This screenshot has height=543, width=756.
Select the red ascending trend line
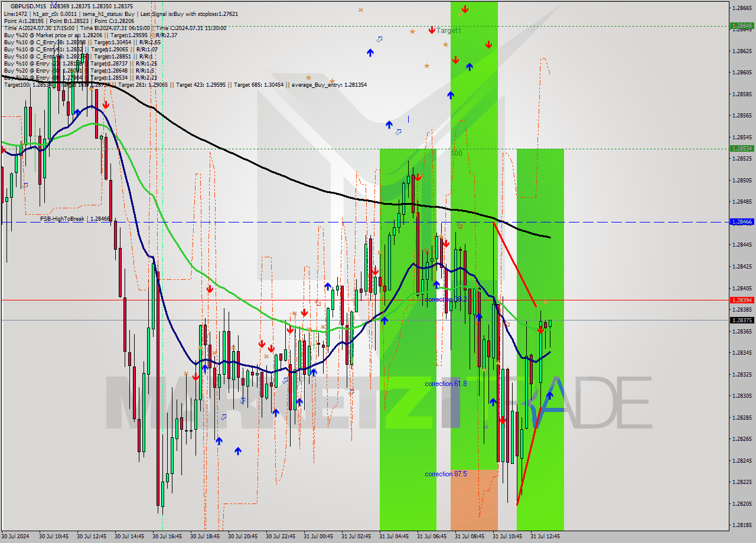pyautogui.click(x=529, y=456)
